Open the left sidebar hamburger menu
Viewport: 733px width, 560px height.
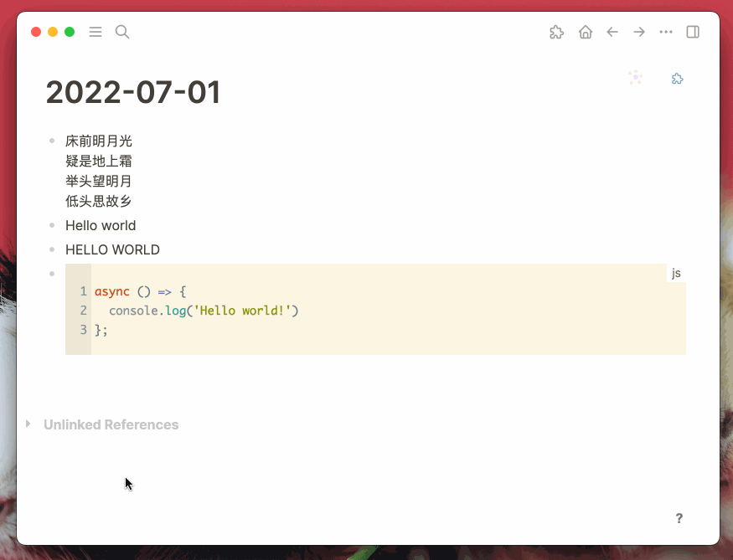pyautogui.click(x=95, y=32)
